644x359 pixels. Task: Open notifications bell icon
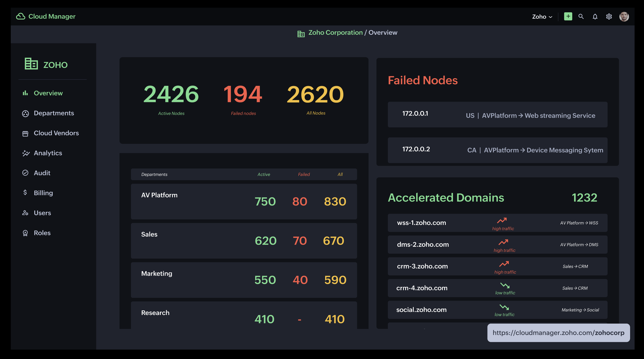(x=595, y=17)
